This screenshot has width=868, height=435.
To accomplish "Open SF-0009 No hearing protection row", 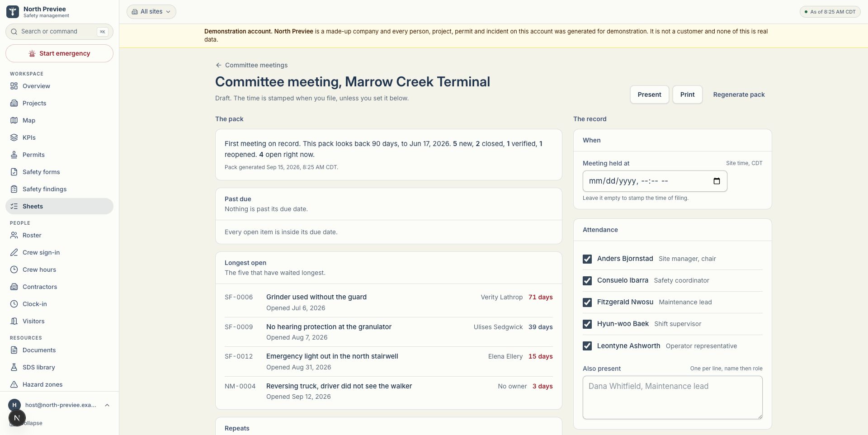I will click(x=388, y=332).
